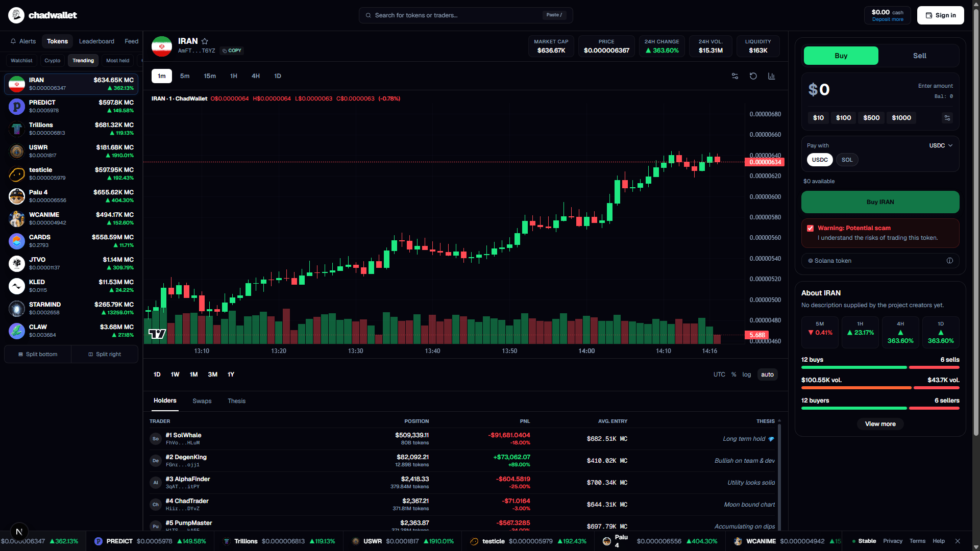Click the Split bottom layout button
The width and height of the screenshot is (980, 551).
(38, 354)
